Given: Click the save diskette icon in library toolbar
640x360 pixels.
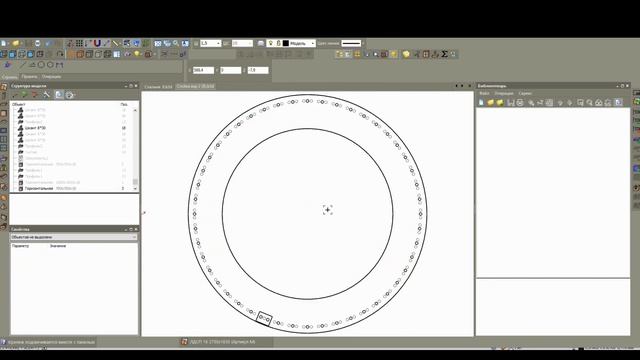Looking at the screenshot, I should tap(511, 102).
